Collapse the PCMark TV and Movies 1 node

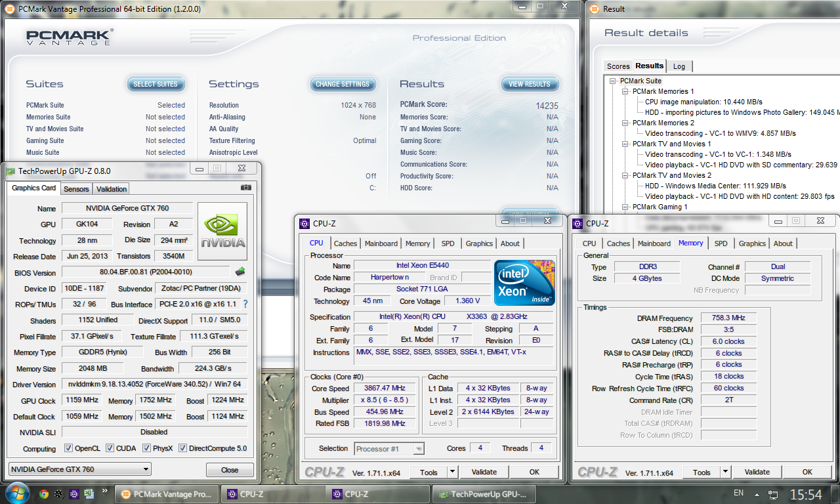[625, 144]
